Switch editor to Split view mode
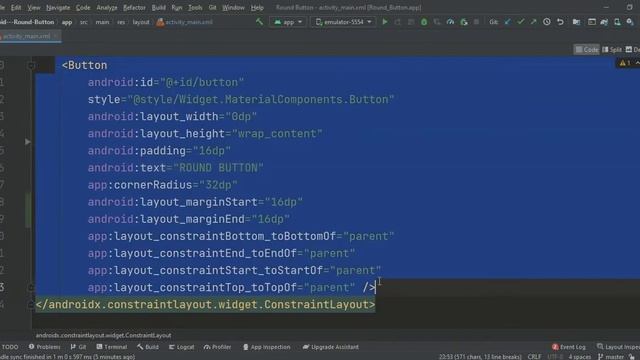 [x=612, y=50]
